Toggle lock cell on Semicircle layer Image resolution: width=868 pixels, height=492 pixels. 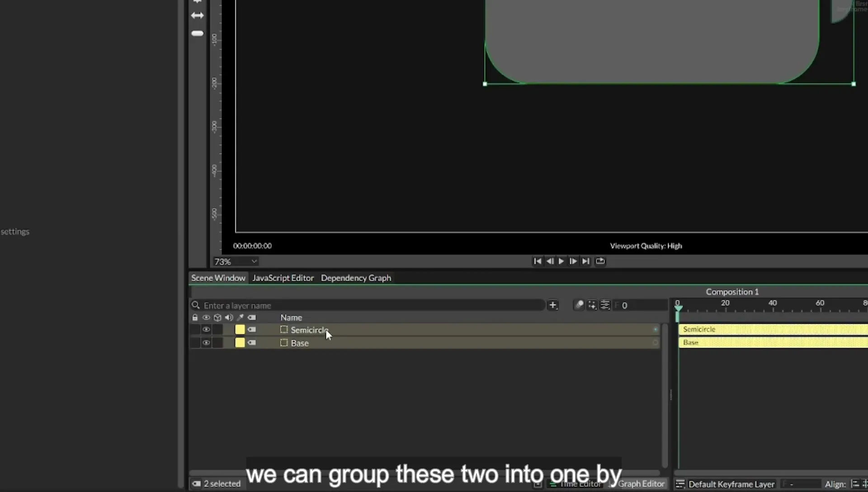(x=195, y=330)
